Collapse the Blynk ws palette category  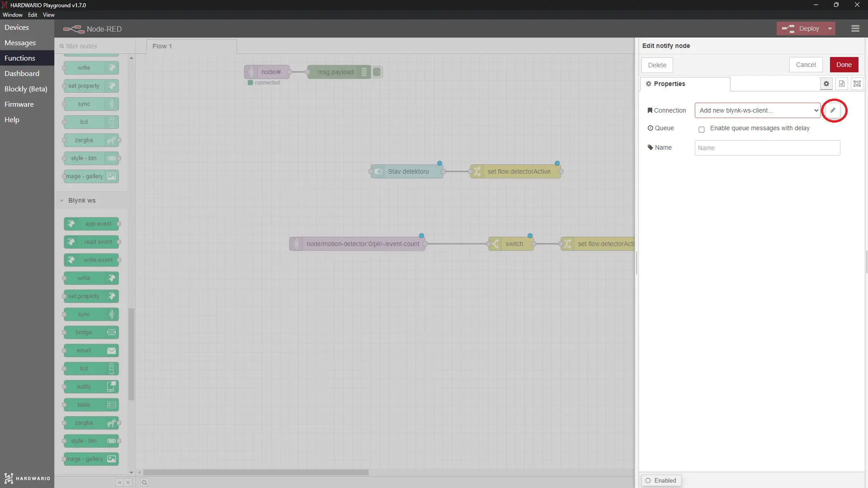(91, 200)
